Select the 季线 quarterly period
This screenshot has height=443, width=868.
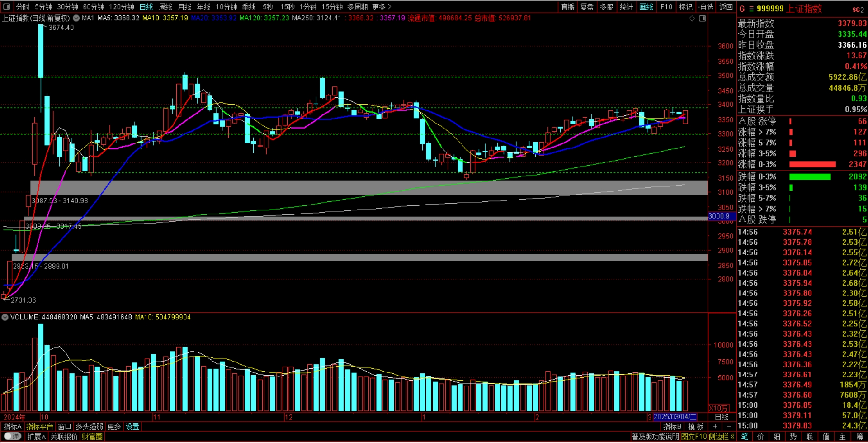coord(249,7)
